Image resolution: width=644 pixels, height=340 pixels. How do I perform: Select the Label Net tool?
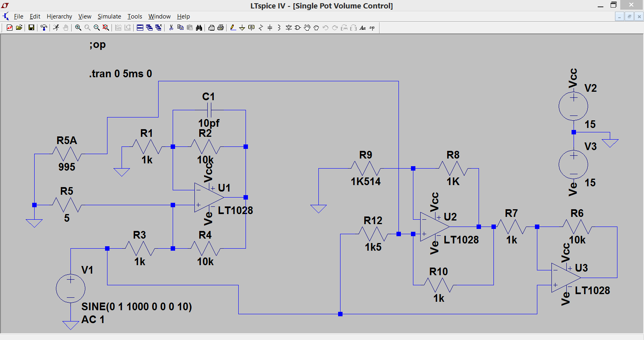251,28
